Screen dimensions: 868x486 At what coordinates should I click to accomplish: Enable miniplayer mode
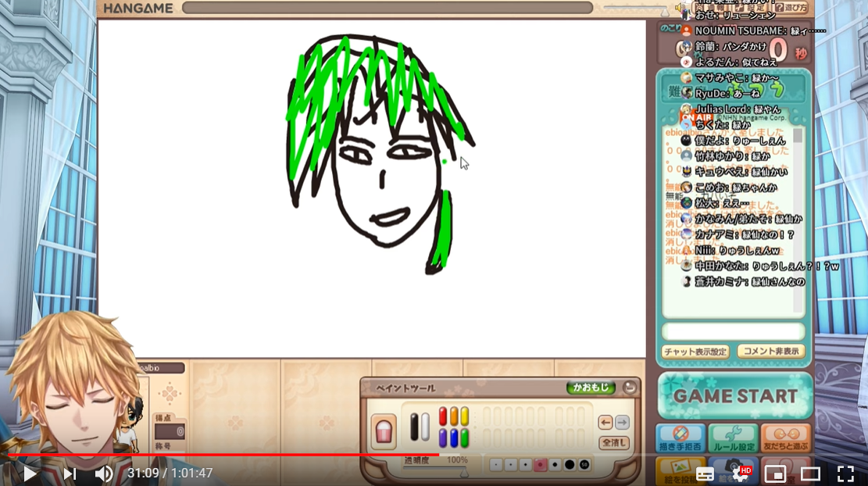pos(775,473)
